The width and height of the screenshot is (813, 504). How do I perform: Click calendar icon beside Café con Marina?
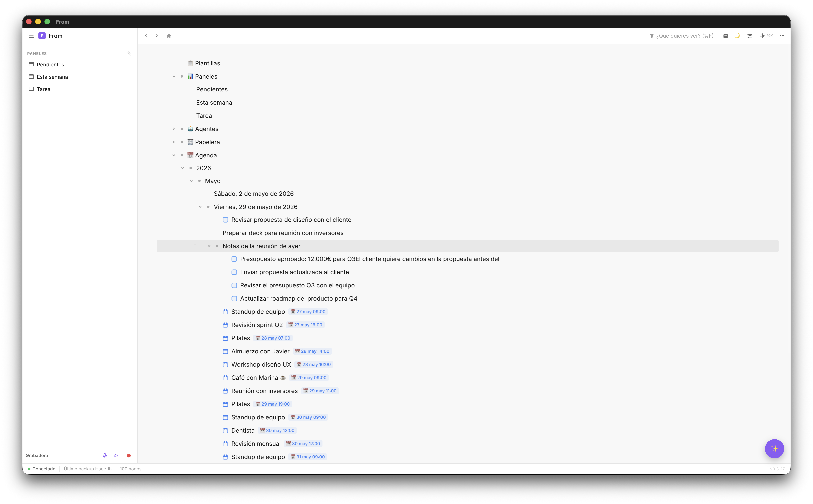pyautogui.click(x=225, y=378)
